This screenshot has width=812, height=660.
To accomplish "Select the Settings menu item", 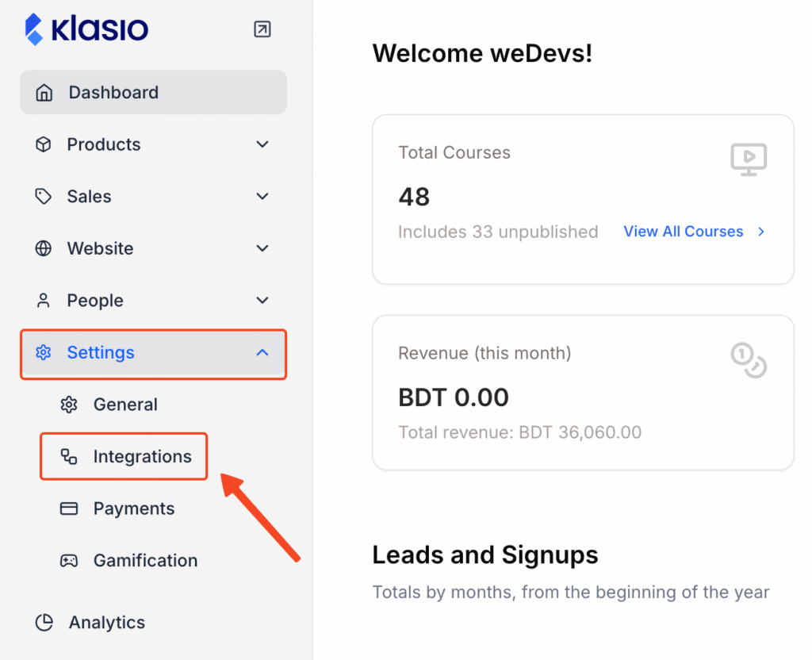I will (x=153, y=355).
